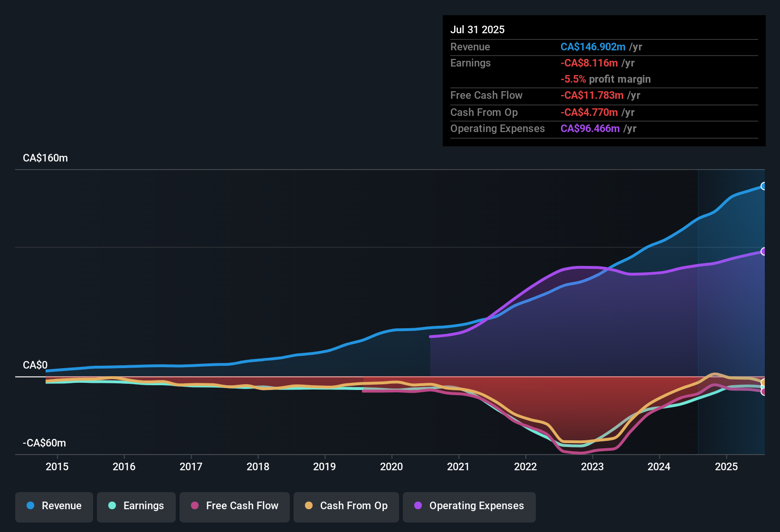This screenshot has height=532, width=780.
Task: Click the -5.5% profit margin text
Action: (x=605, y=79)
